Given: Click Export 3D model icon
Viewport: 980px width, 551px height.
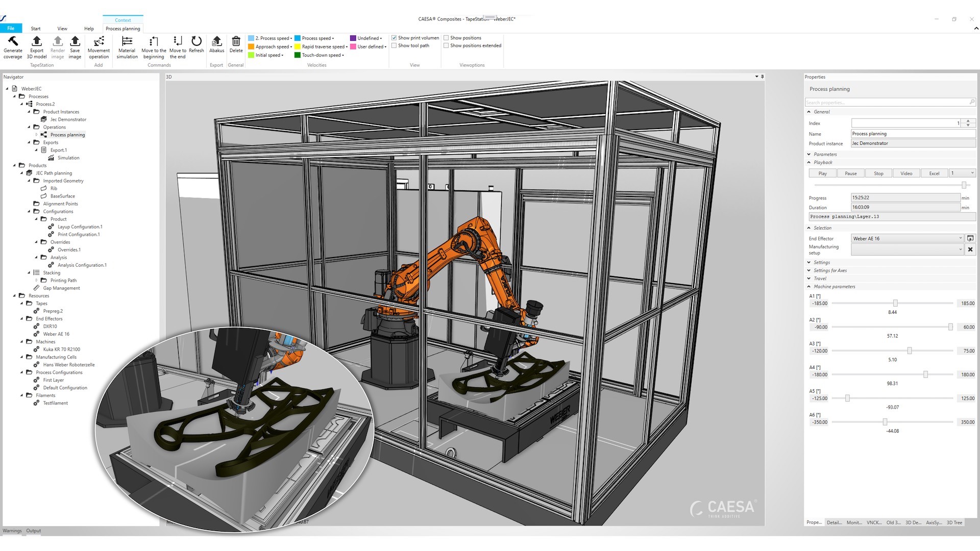Looking at the screenshot, I should coord(37,41).
